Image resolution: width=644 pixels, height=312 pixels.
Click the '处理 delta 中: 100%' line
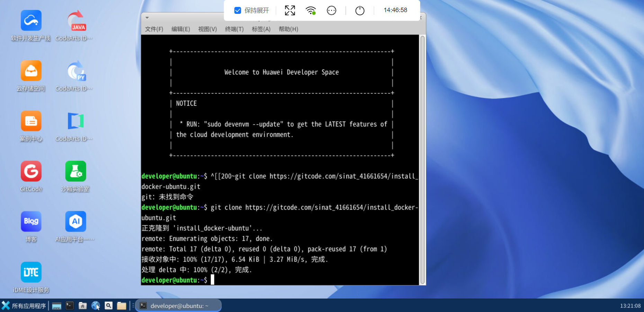tap(197, 270)
